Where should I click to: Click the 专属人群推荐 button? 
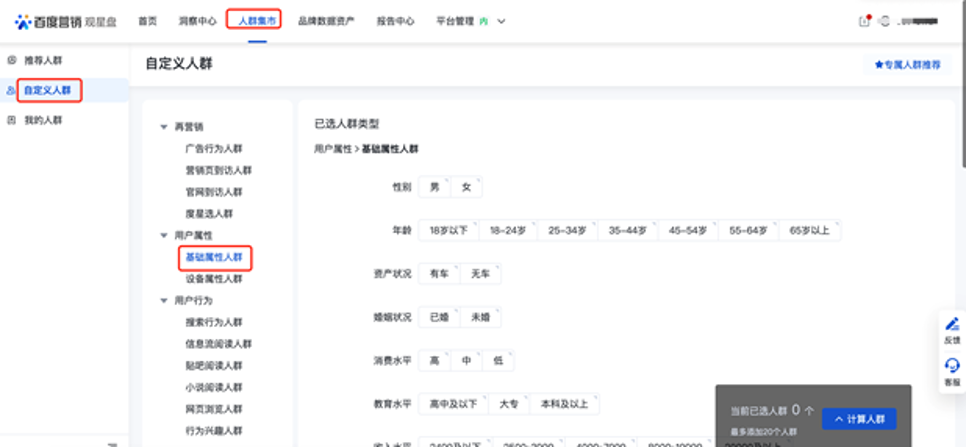[908, 64]
